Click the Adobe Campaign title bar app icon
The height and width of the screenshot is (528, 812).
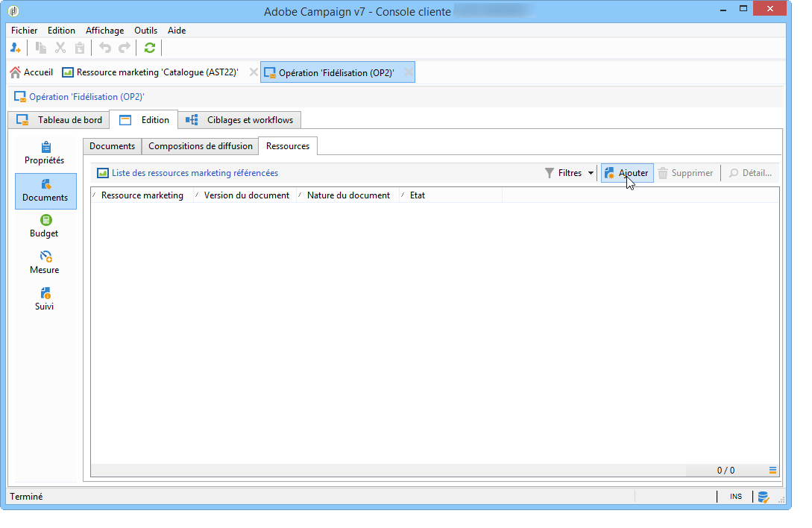tap(13, 11)
